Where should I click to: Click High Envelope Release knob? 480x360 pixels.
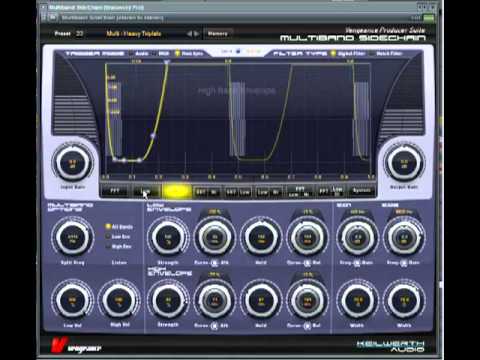pyautogui.click(x=307, y=300)
